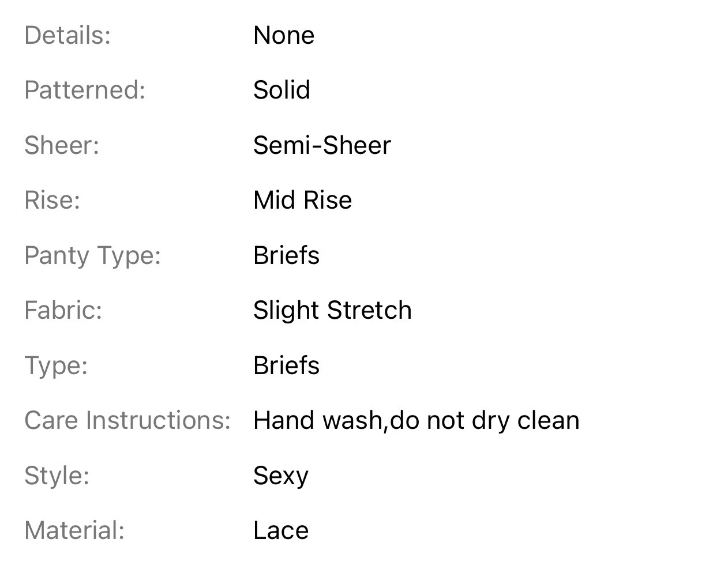The image size is (713, 588).
Task: Click 'Briefs' next to Panty Type
Action: pyautogui.click(x=286, y=255)
